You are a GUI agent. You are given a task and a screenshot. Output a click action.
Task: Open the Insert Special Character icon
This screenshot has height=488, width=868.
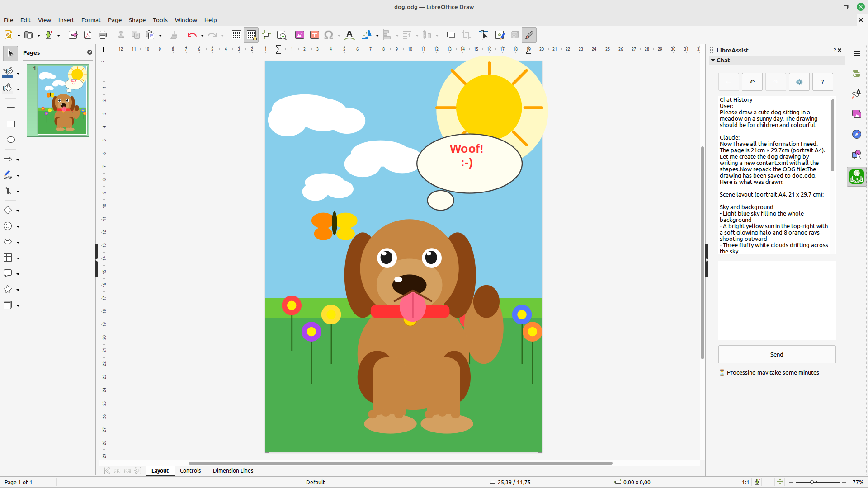pyautogui.click(x=329, y=35)
